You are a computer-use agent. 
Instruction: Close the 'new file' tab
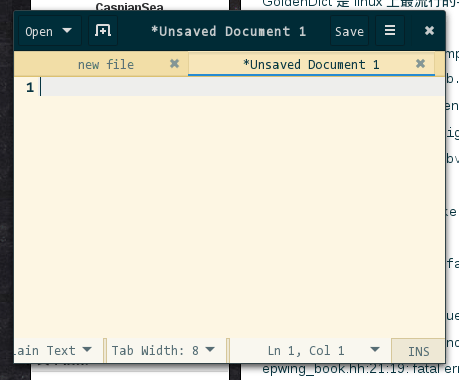coord(174,63)
